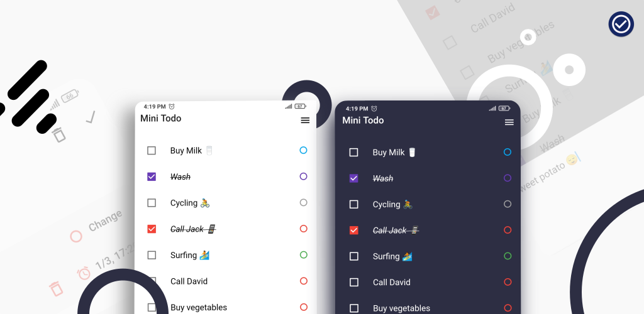Open the hamburger menu in light Mini Todo
Image resolution: width=644 pixels, height=314 pixels.
point(305,120)
